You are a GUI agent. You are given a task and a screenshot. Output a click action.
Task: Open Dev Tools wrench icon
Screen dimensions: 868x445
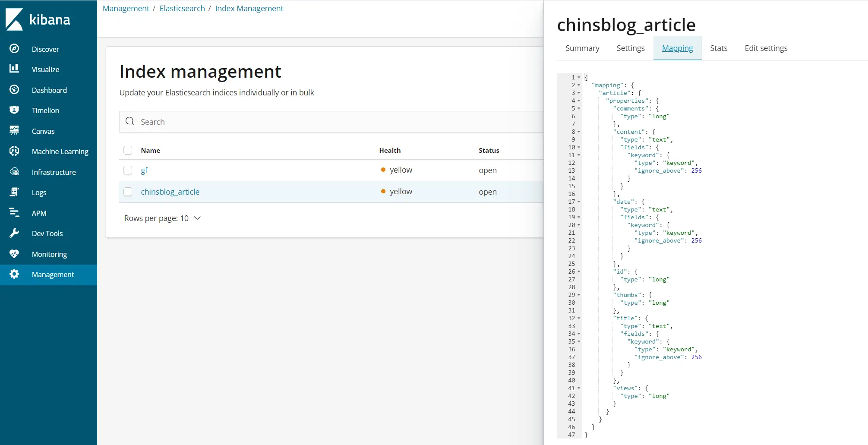pyautogui.click(x=14, y=234)
